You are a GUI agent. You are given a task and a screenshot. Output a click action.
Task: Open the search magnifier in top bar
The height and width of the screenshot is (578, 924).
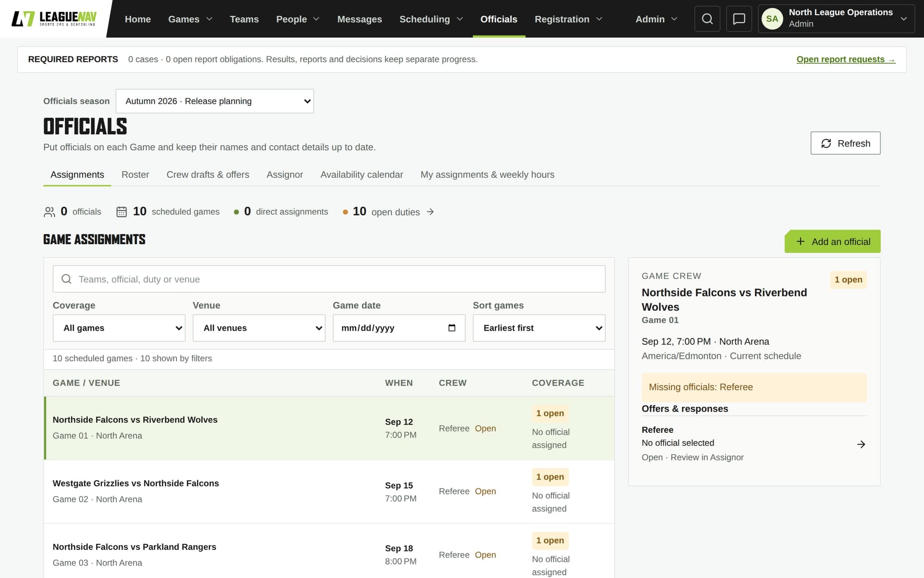707,19
